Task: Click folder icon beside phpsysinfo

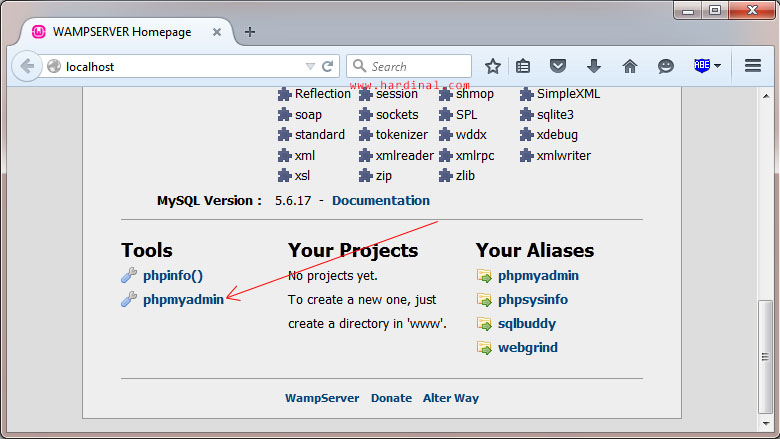Action: pos(484,299)
